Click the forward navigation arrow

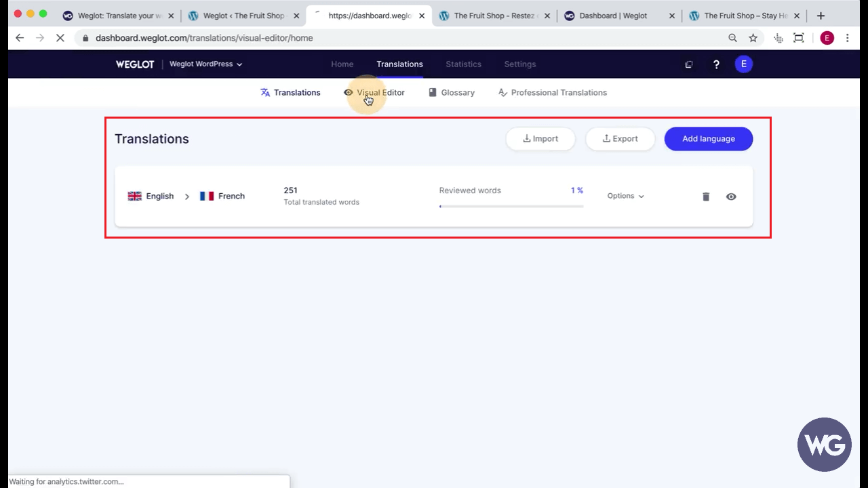coord(40,38)
